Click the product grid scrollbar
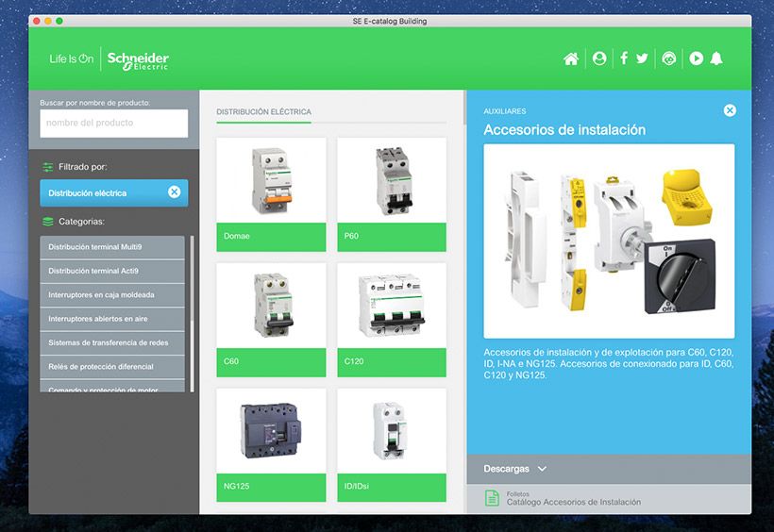The height and width of the screenshot is (532, 774). coord(464,108)
